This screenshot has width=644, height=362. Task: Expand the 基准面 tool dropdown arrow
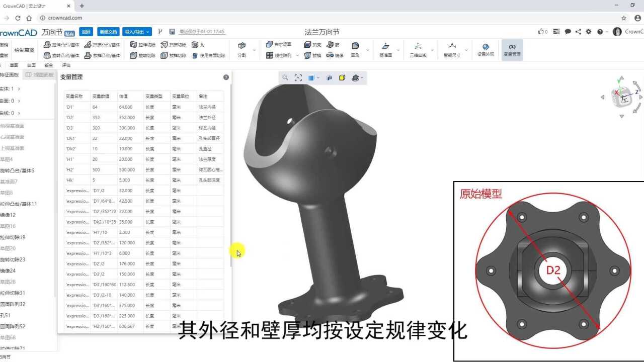[x=398, y=49]
